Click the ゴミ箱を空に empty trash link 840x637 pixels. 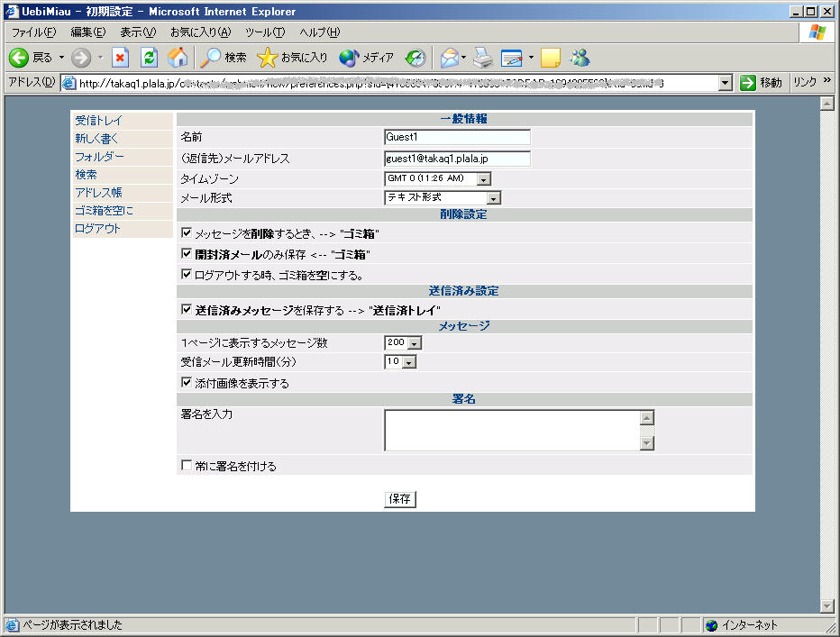tap(104, 211)
